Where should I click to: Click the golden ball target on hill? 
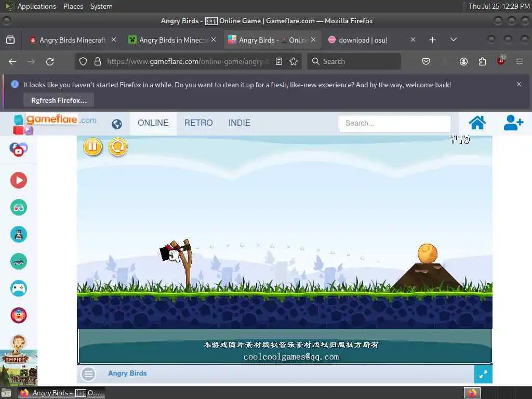[x=427, y=254]
